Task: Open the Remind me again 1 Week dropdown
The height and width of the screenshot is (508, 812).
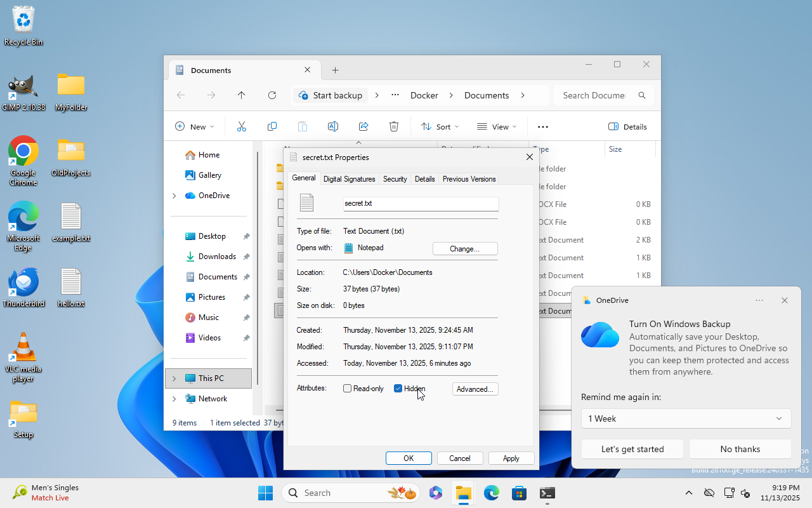Action: click(686, 418)
